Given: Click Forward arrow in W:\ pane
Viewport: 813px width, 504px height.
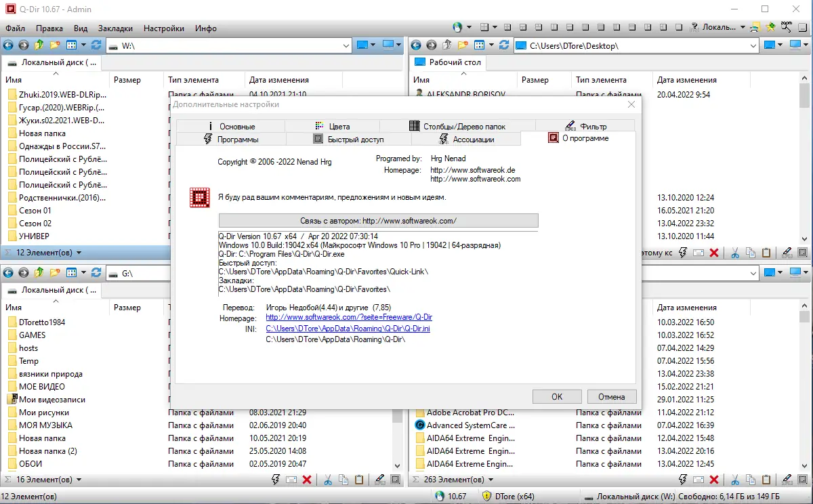Looking at the screenshot, I should (x=23, y=45).
